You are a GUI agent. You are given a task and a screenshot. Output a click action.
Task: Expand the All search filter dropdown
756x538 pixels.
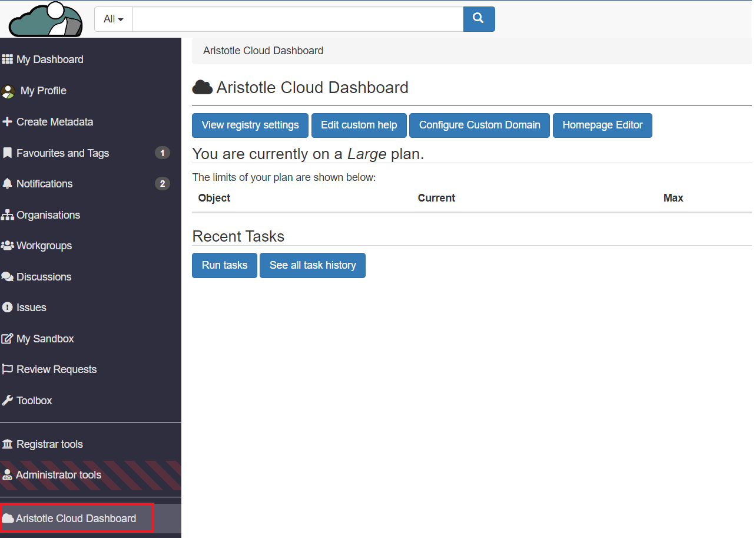[x=114, y=19]
